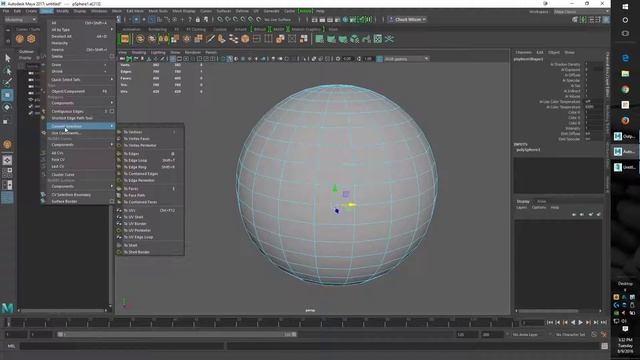Open the Mesh Tools main menu

pos(158,11)
